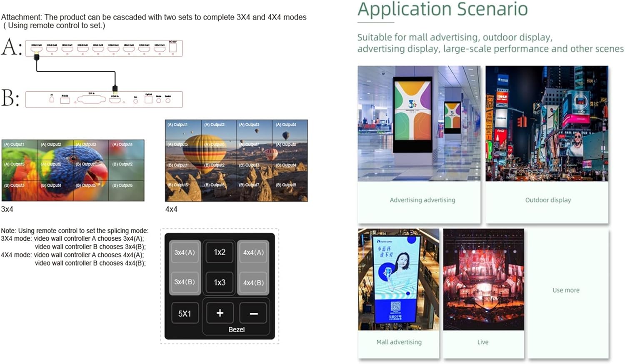The height and width of the screenshot is (364, 625).
Task: Choose the 1x3 splicing mode button
Action: (220, 282)
